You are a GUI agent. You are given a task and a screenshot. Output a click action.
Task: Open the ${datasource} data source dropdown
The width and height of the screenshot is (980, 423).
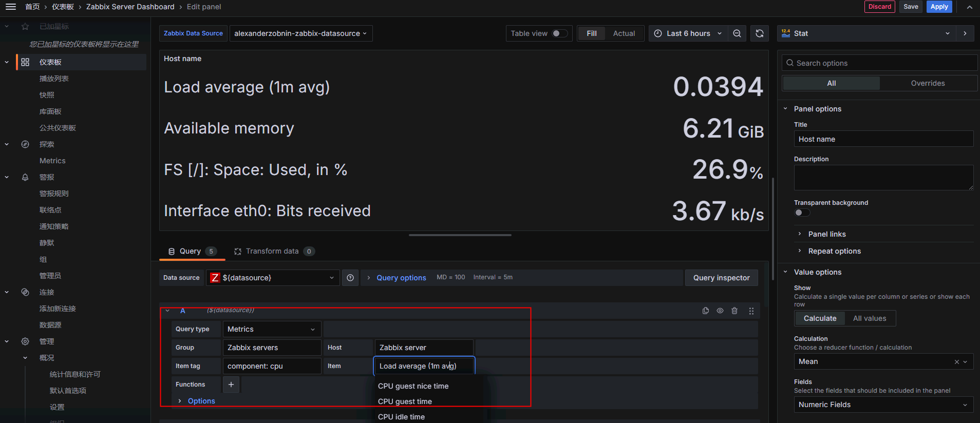tap(273, 278)
